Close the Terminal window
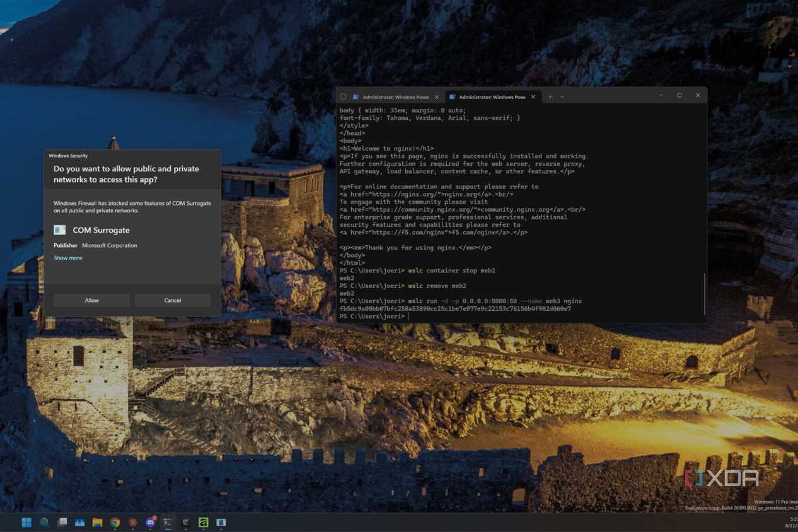Viewport: 798px width, 532px height. [x=698, y=96]
